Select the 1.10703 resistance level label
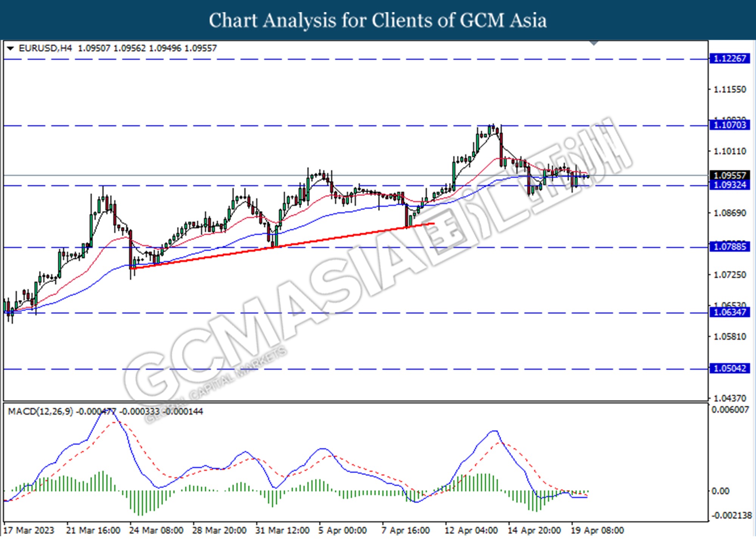 (730, 125)
